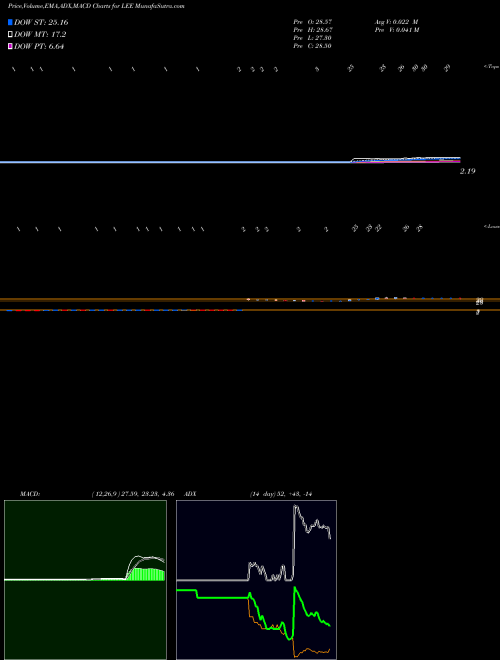Click the blue DOW ST legend swatch
Image resolution: width=500 pixels, height=660 pixels.
click(x=10, y=22)
